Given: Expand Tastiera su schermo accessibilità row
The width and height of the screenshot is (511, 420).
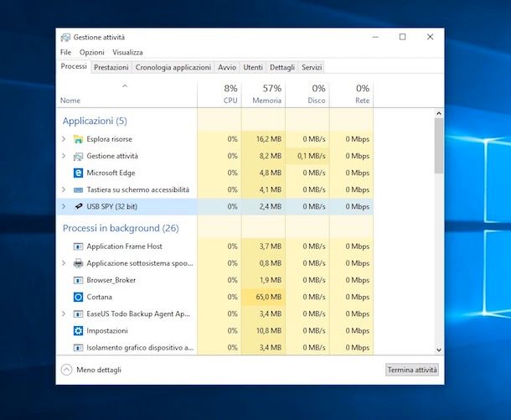Looking at the screenshot, I should (x=64, y=189).
